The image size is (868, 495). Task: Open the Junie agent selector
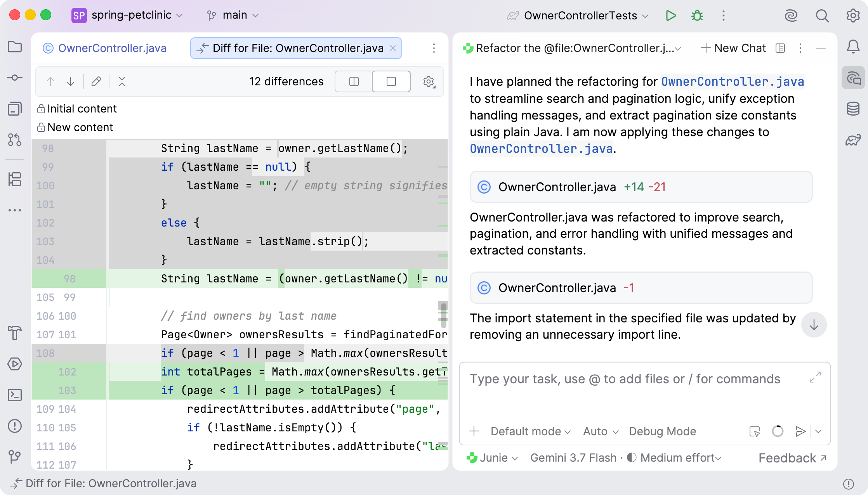coord(492,458)
